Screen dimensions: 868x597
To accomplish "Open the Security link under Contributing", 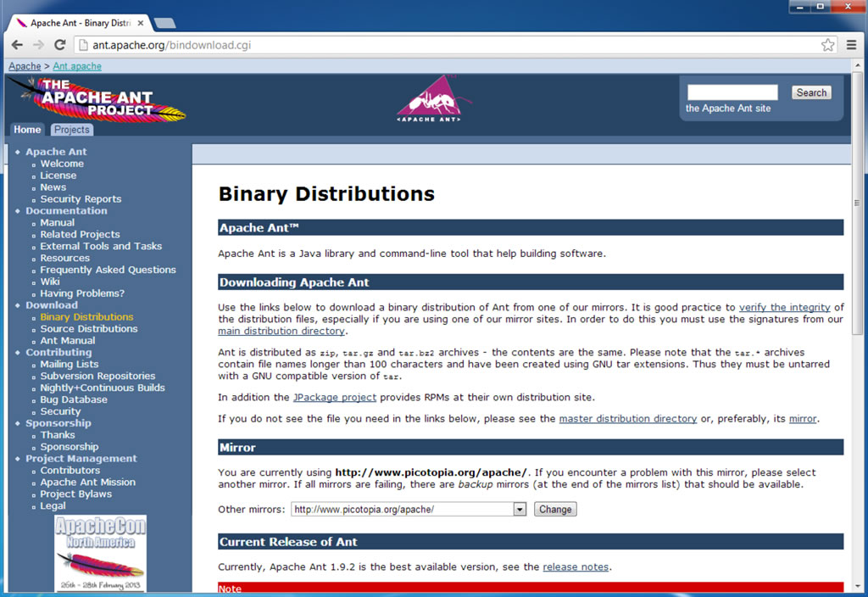I will [x=60, y=411].
